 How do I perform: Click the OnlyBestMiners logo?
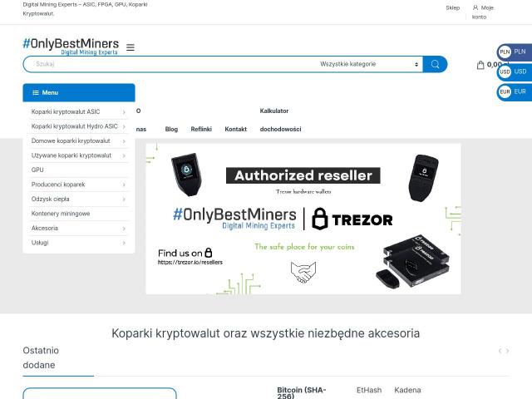[71, 47]
